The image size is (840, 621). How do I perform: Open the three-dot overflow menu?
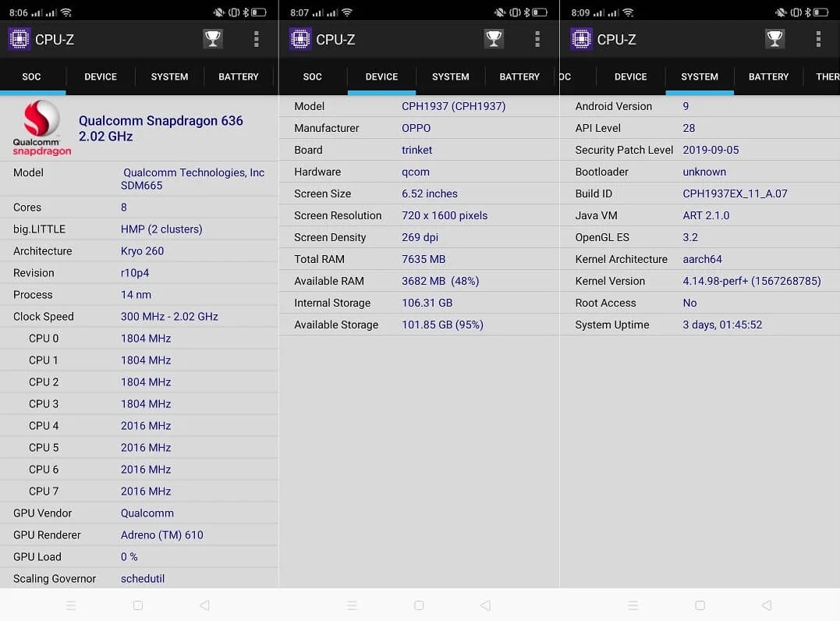(x=257, y=39)
